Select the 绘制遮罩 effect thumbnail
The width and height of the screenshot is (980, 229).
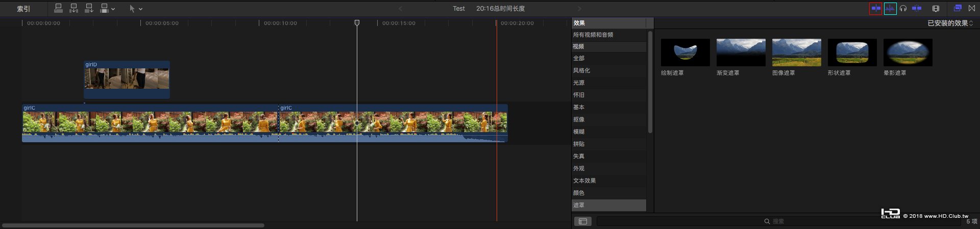pos(685,53)
